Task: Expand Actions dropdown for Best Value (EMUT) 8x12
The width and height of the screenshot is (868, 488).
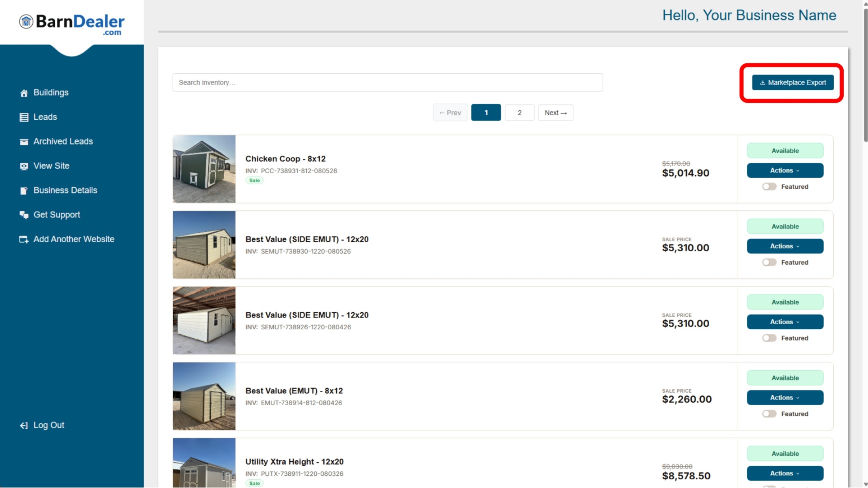Action: point(785,398)
